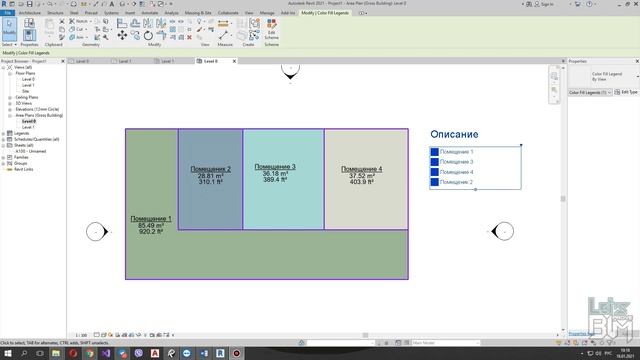Click the red Delete icon in the Modify panel
The image size is (640, 360).
point(189,37)
